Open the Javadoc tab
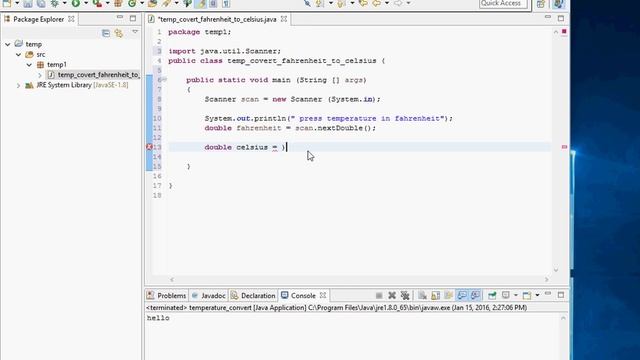The width and height of the screenshot is (640, 360). pyautogui.click(x=209, y=296)
